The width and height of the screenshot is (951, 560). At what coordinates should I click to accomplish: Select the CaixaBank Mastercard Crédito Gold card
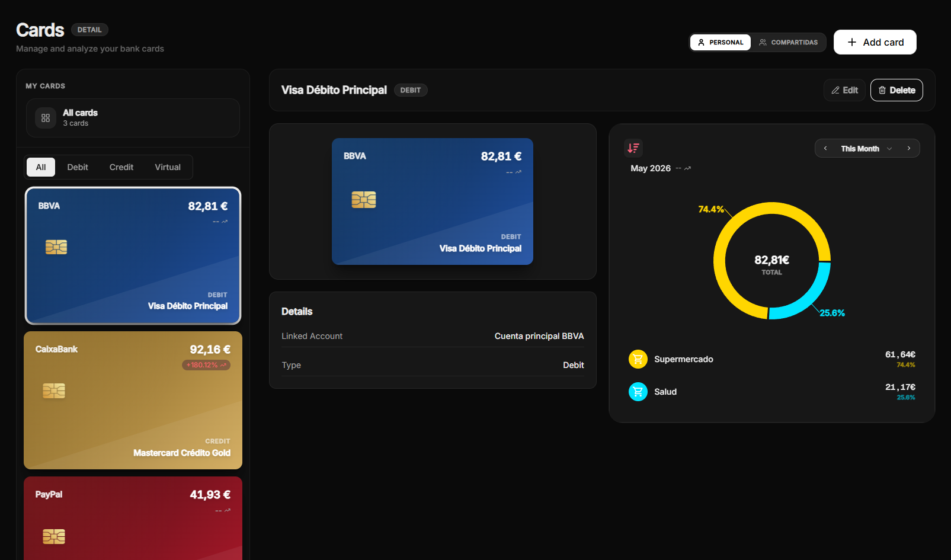[133, 400]
